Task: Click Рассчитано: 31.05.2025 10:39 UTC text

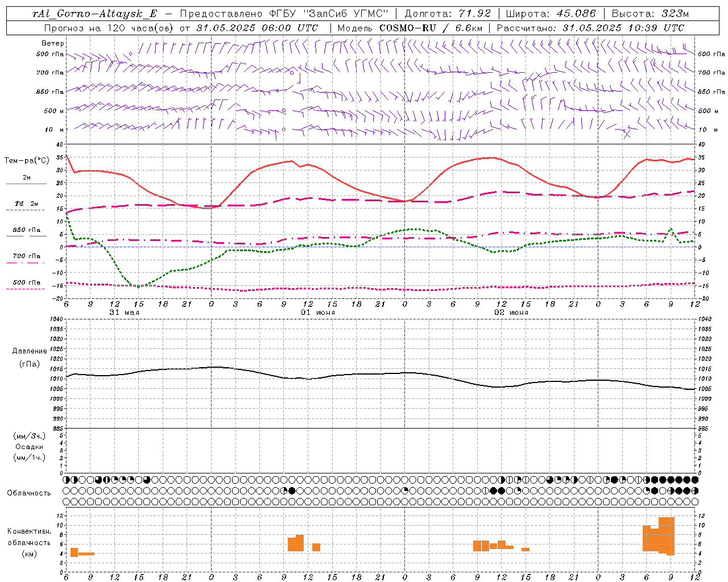Action: pos(590,28)
